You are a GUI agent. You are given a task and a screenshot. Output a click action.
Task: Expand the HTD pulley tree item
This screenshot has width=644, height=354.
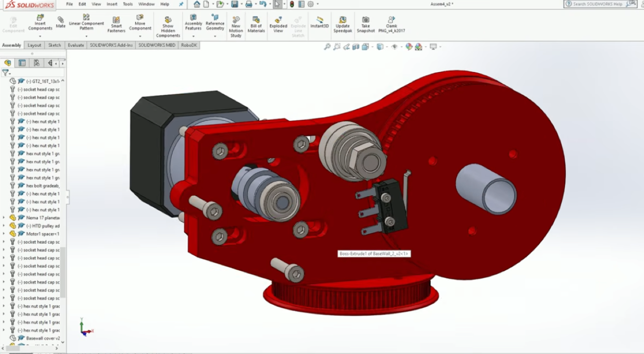4,226
